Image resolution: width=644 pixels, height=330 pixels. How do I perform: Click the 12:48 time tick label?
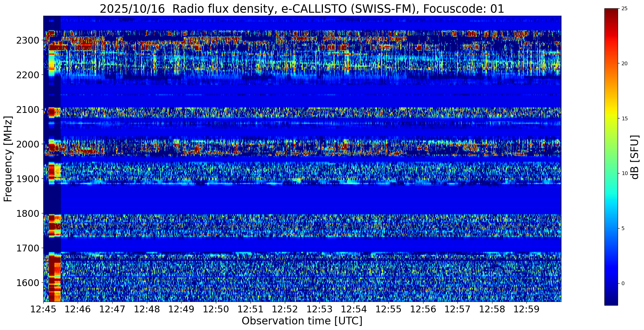[147, 309]
